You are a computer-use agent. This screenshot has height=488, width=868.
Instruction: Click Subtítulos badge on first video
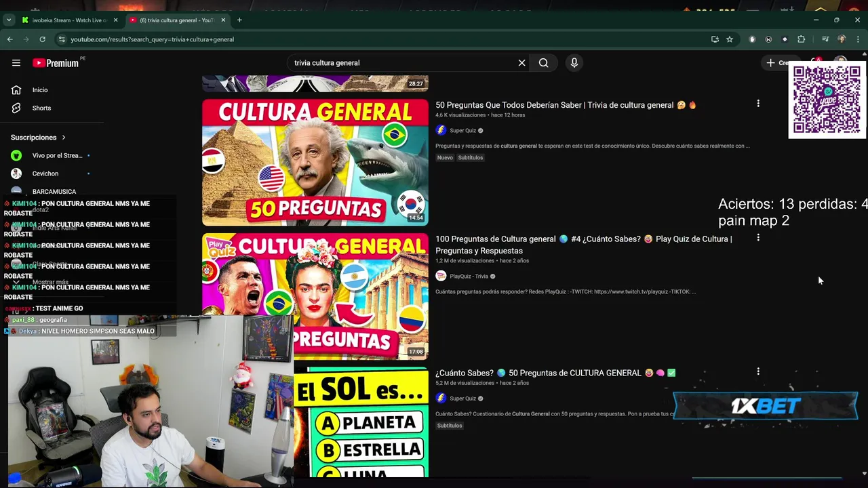point(470,158)
